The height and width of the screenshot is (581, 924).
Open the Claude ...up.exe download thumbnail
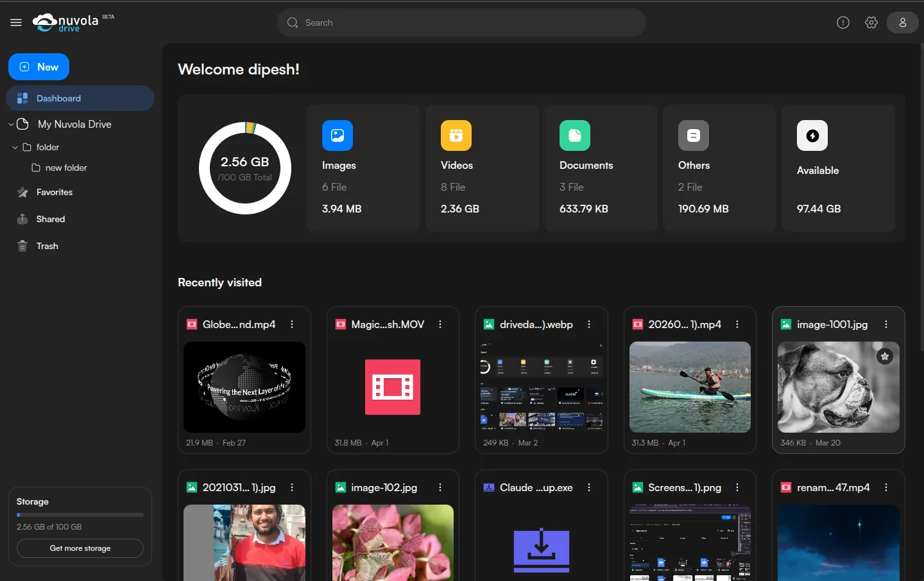(542, 550)
